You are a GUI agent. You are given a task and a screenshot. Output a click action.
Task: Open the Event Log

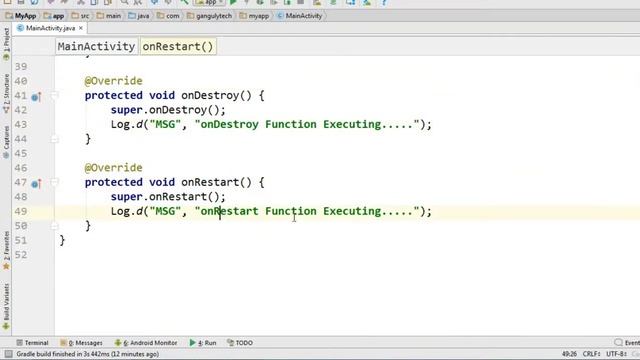tap(627, 343)
